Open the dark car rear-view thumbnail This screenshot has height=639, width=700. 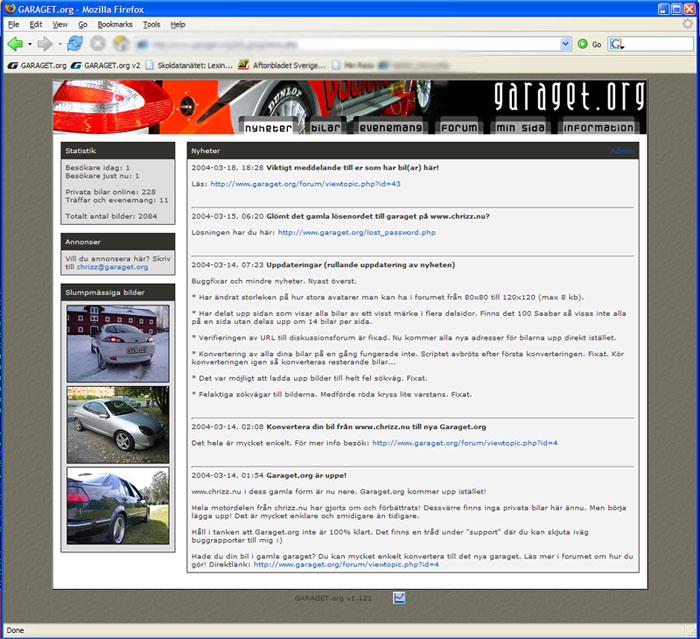click(118, 506)
